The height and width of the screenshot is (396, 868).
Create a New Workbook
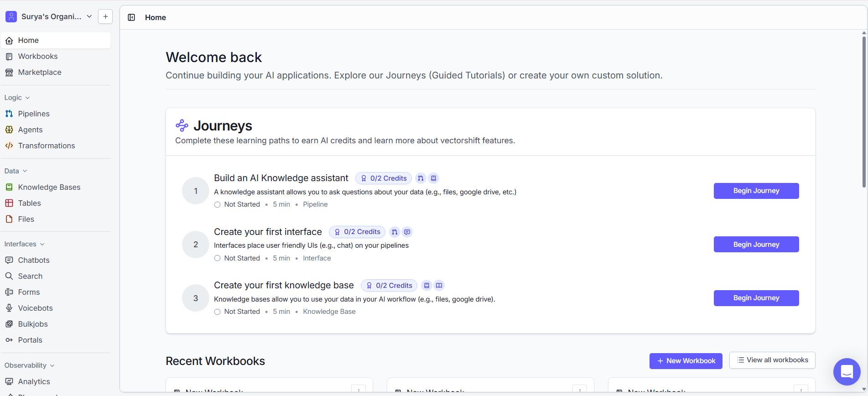[x=686, y=361]
